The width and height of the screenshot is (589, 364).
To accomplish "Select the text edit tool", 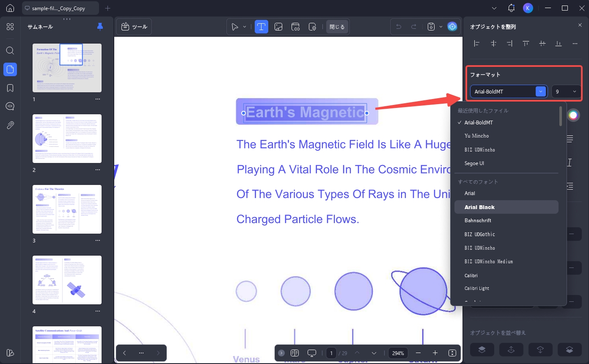I will point(261,27).
